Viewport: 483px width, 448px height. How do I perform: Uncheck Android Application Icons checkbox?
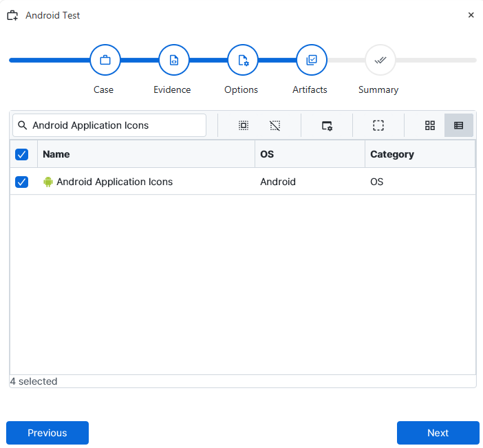coord(22,182)
